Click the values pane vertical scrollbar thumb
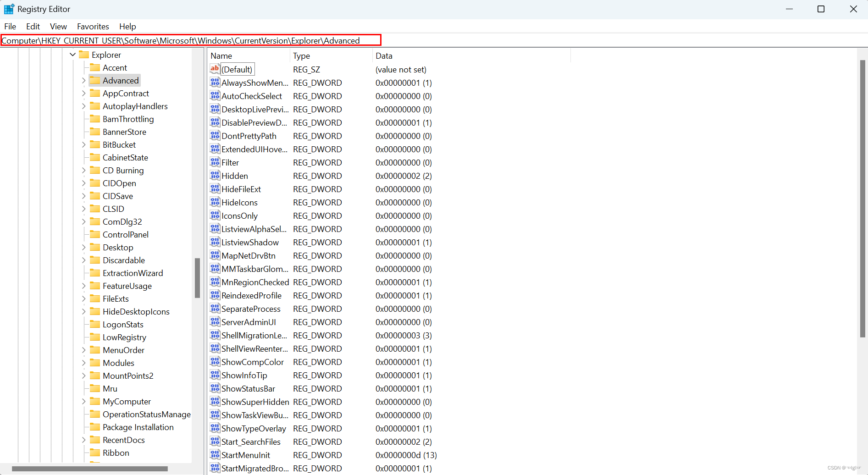The height and width of the screenshot is (475, 868). (862, 199)
